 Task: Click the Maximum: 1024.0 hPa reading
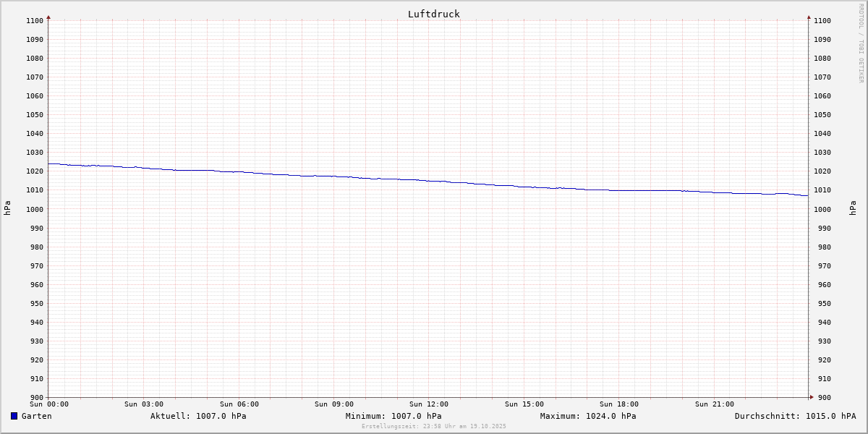(588, 416)
